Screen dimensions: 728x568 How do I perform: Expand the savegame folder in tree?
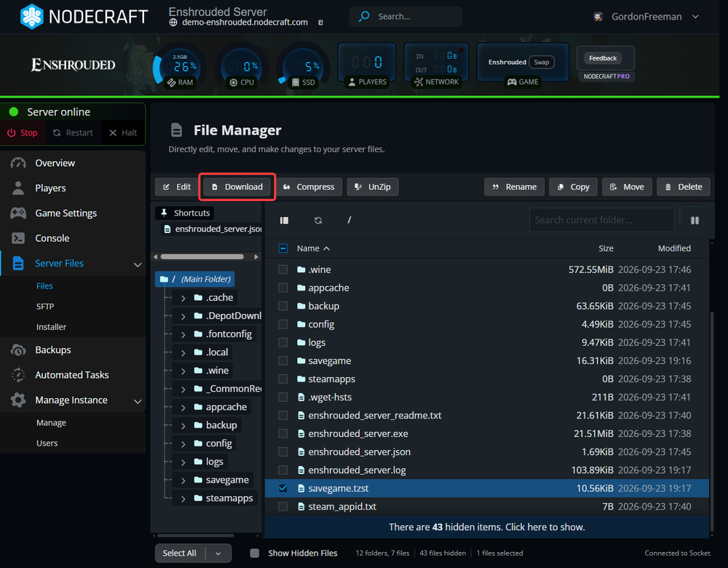[x=183, y=480]
